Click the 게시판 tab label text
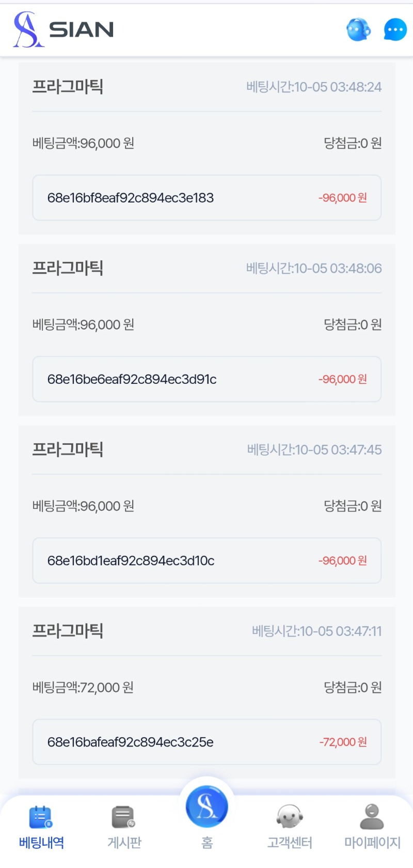The width and height of the screenshot is (413, 868). tap(124, 843)
